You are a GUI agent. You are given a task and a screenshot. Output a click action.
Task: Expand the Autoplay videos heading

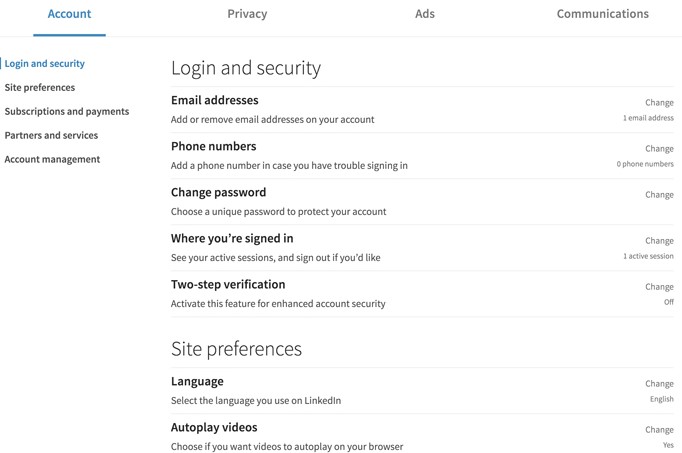pos(214,428)
